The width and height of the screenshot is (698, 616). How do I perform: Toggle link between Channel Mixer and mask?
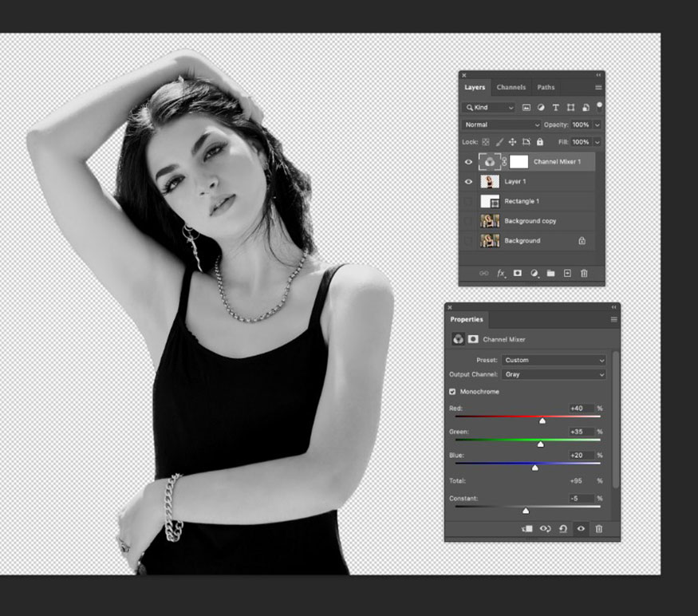pyautogui.click(x=504, y=162)
